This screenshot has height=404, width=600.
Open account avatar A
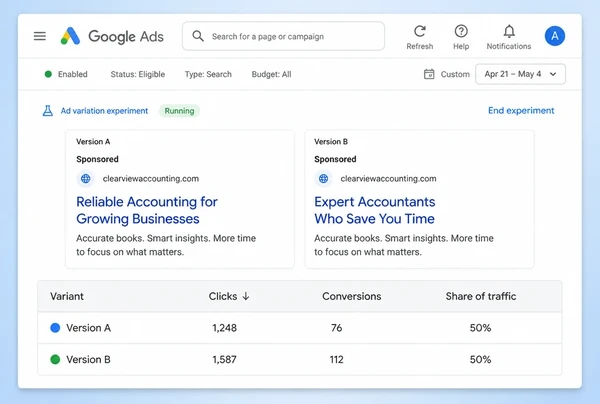(x=555, y=36)
